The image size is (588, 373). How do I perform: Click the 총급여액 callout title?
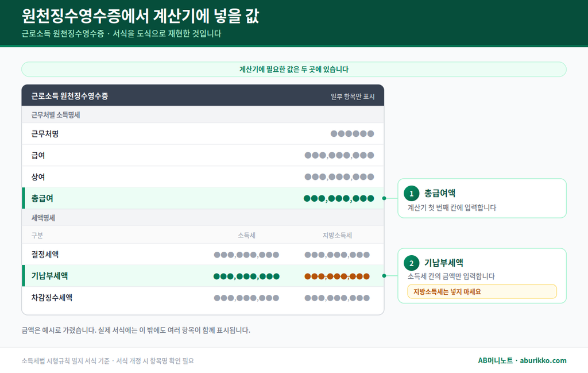[439, 193]
